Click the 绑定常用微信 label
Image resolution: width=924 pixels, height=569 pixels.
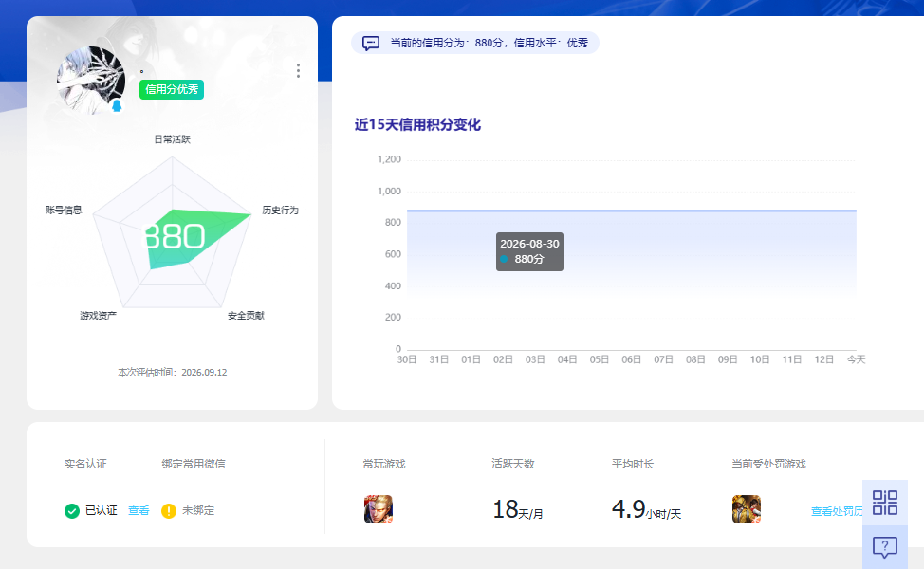(x=194, y=464)
